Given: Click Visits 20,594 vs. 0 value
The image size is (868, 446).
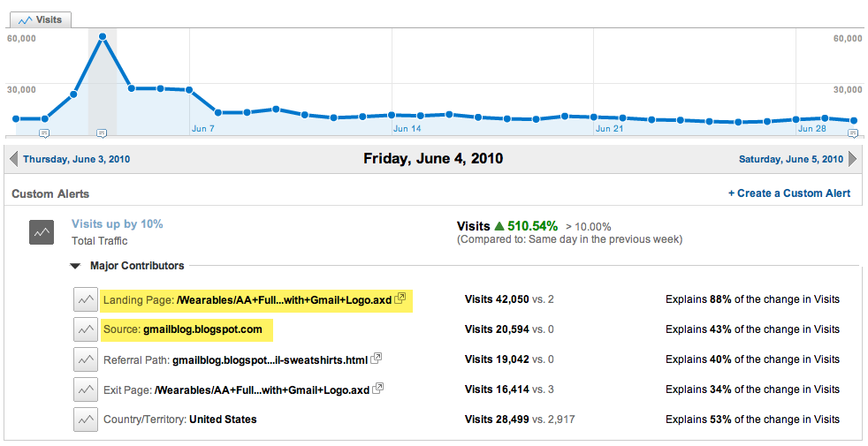Looking at the screenshot, I should click(509, 329).
